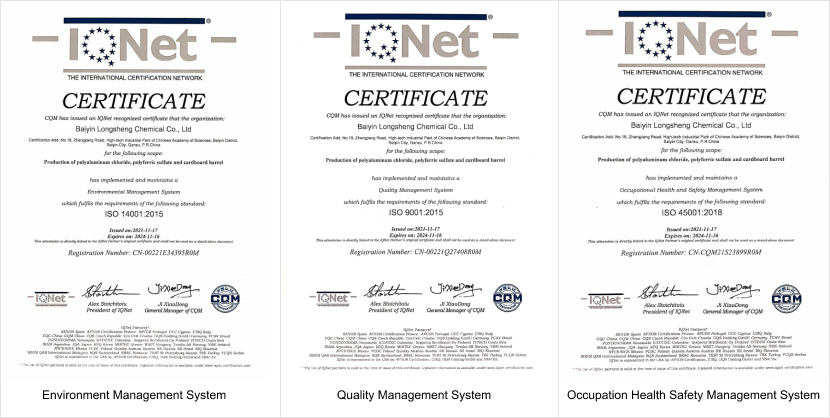The width and height of the screenshot is (830, 418).
Task: Click Ji XiaoDong's signature on the ISO 45001 certificate
Action: (x=733, y=290)
